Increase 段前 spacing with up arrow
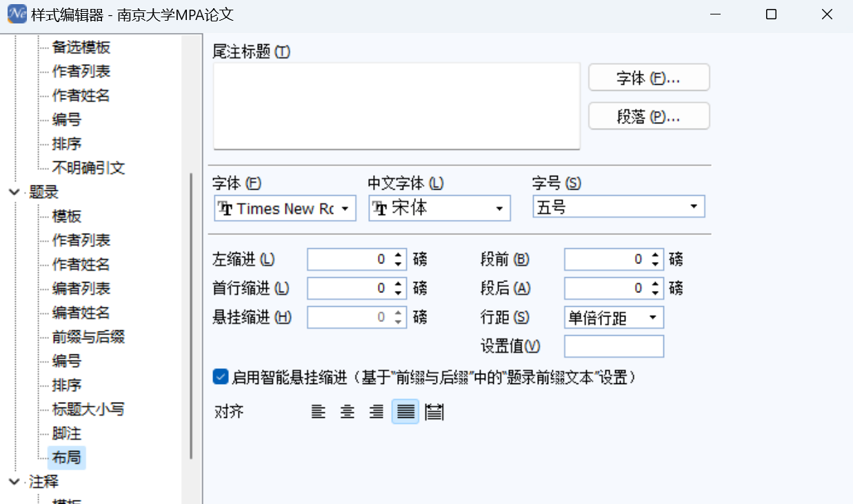This screenshot has width=853, height=504. (655, 255)
